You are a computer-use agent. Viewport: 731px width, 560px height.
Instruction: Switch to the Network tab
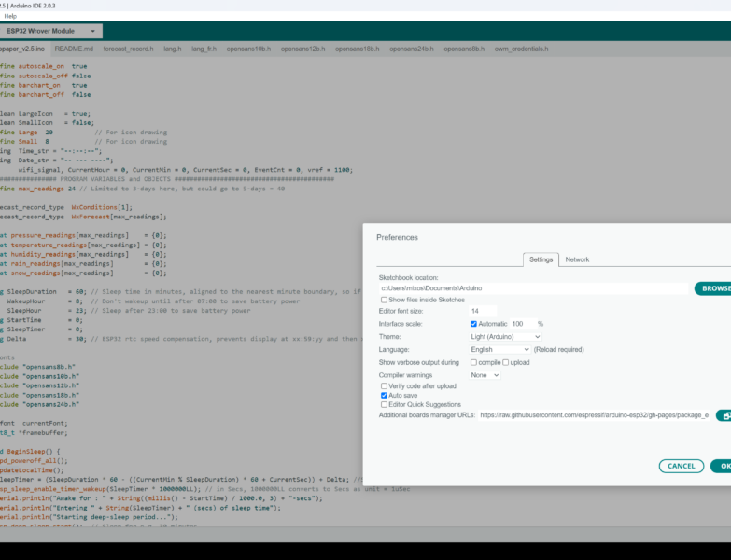(x=577, y=259)
